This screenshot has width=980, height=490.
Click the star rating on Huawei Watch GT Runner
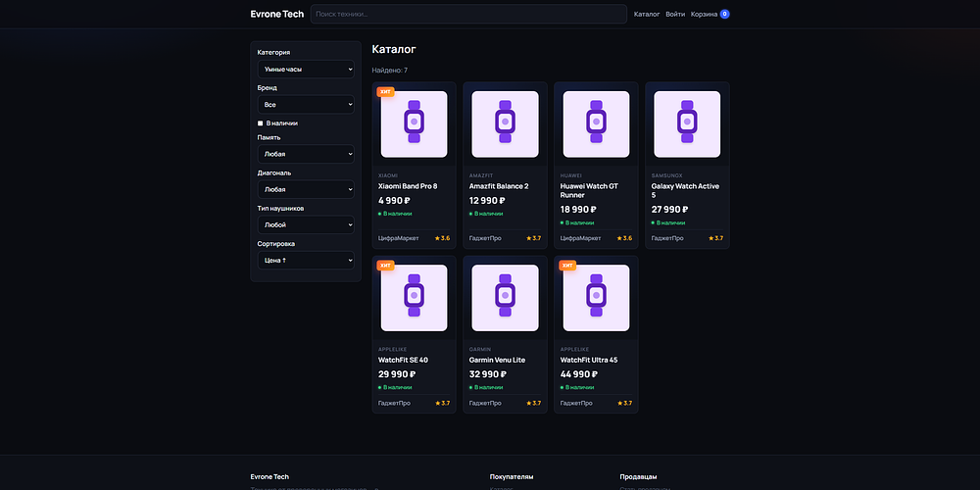[624, 238]
